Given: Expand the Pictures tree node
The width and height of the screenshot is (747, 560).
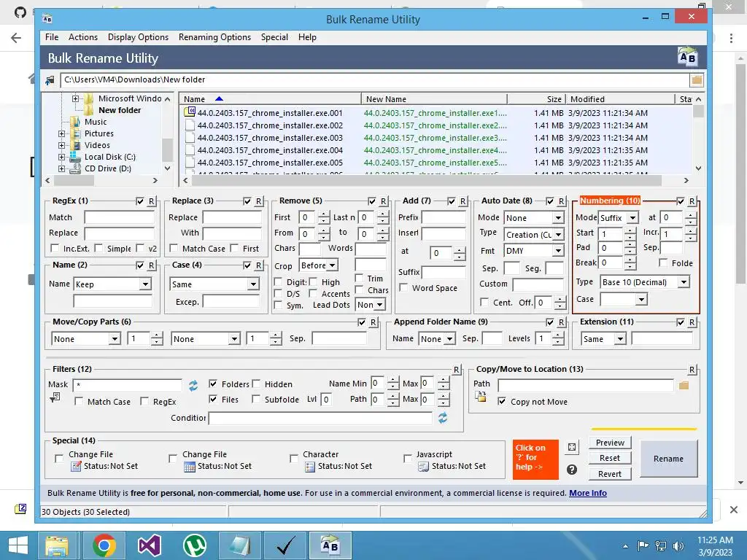Looking at the screenshot, I should click(x=61, y=134).
